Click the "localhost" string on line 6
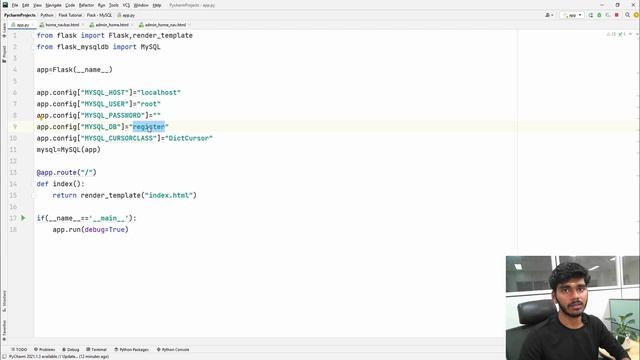The width and height of the screenshot is (640, 360). click(x=159, y=93)
